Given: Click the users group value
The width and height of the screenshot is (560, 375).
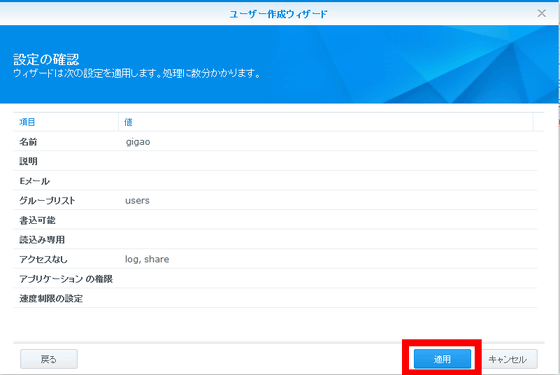Looking at the screenshot, I should [x=137, y=201].
